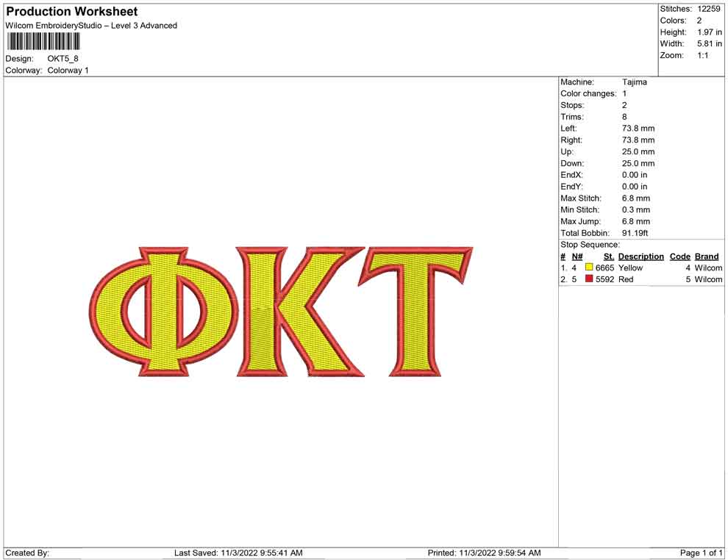The height and width of the screenshot is (560, 728).
Task: Click the Zoom value '1:1'
Action: (703, 55)
